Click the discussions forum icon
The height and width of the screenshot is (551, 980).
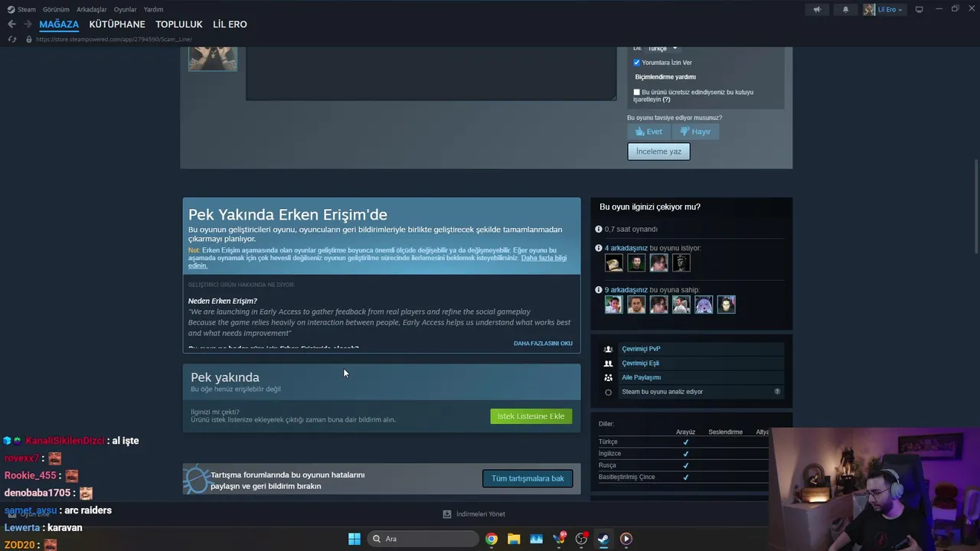(197, 480)
